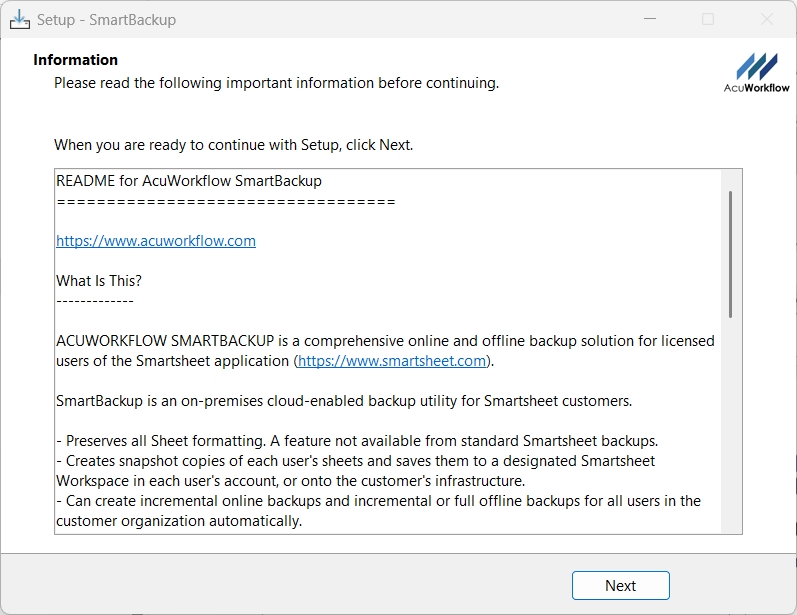Open the https://www.acuworkflow.com link

coord(156,241)
